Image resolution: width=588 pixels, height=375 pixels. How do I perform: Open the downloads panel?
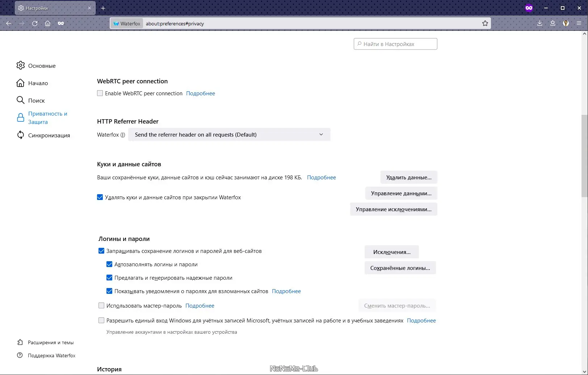pyautogui.click(x=539, y=24)
